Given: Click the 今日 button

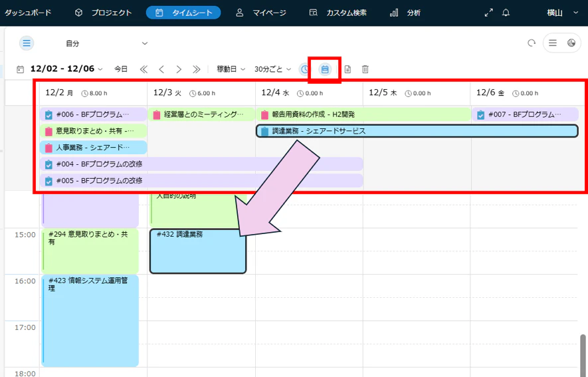Looking at the screenshot, I should [x=121, y=69].
